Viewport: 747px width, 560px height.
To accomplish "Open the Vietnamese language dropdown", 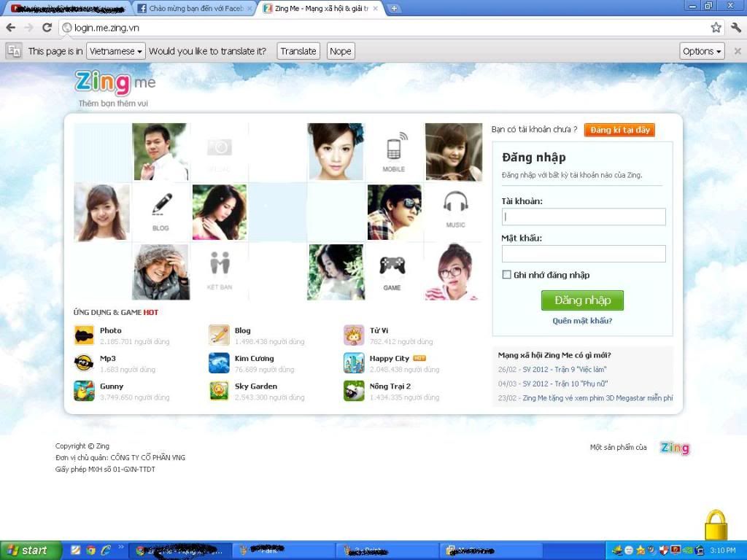I will pos(116,51).
